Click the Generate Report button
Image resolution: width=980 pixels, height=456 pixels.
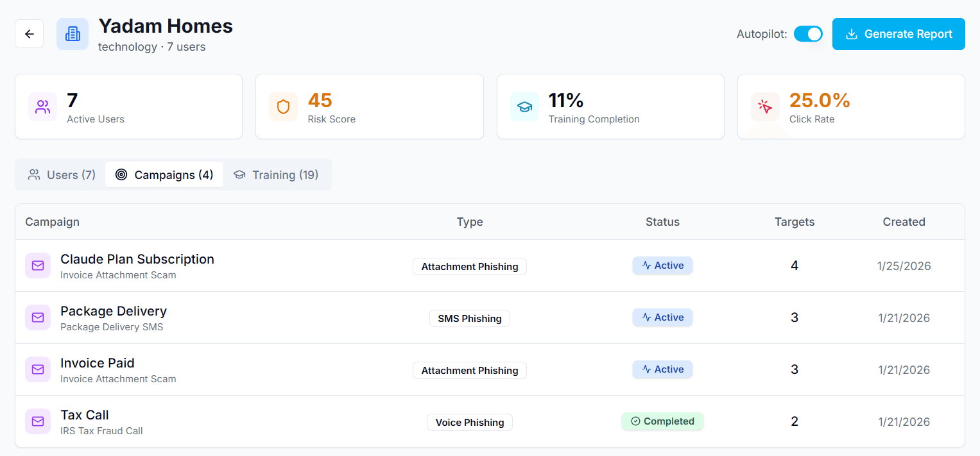coord(898,33)
